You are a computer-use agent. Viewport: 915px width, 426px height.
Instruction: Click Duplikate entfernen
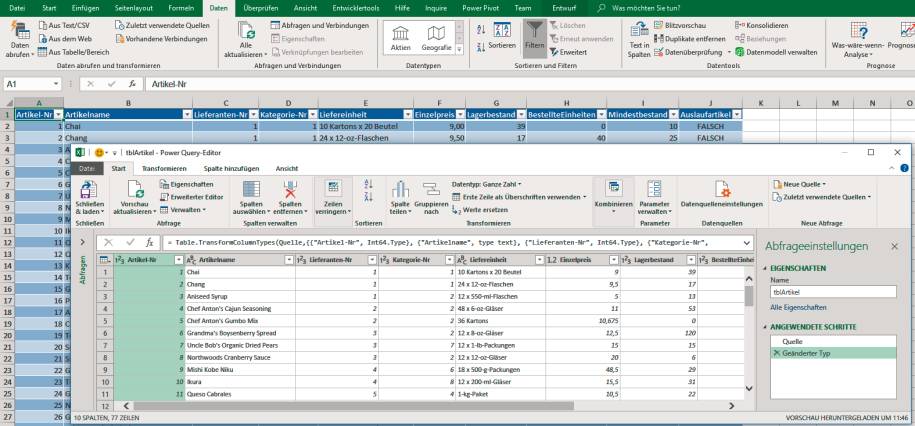click(690, 39)
